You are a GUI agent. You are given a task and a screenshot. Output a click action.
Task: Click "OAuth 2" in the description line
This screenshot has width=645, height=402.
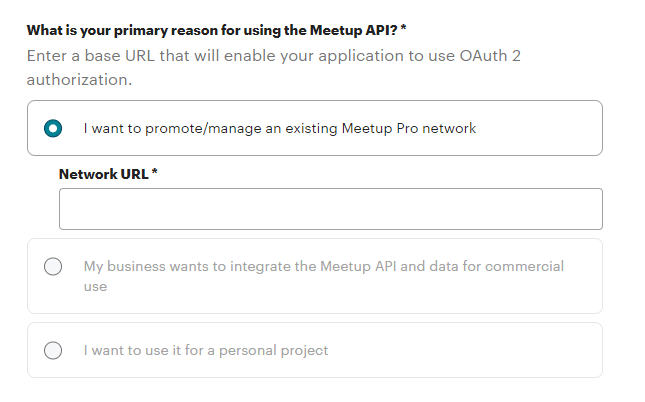coord(490,55)
